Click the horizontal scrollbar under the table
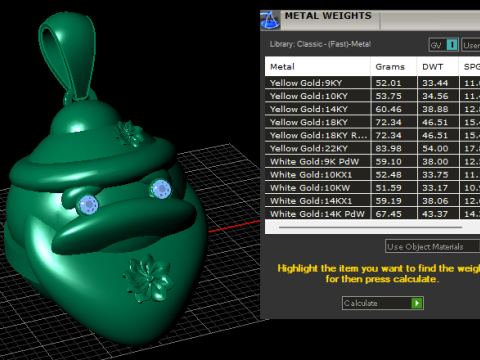The width and height of the screenshot is (480, 360). click(x=371, y=227)
